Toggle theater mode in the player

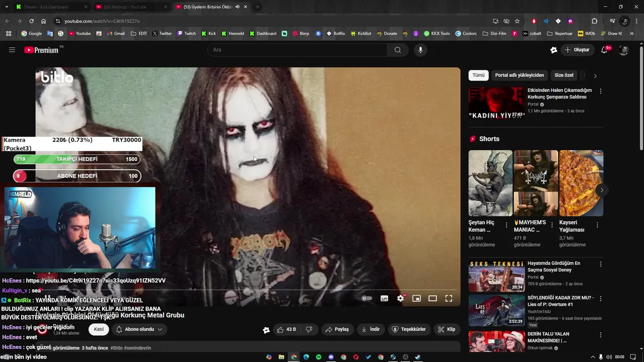pyautogui.click(x=433, y=298)
